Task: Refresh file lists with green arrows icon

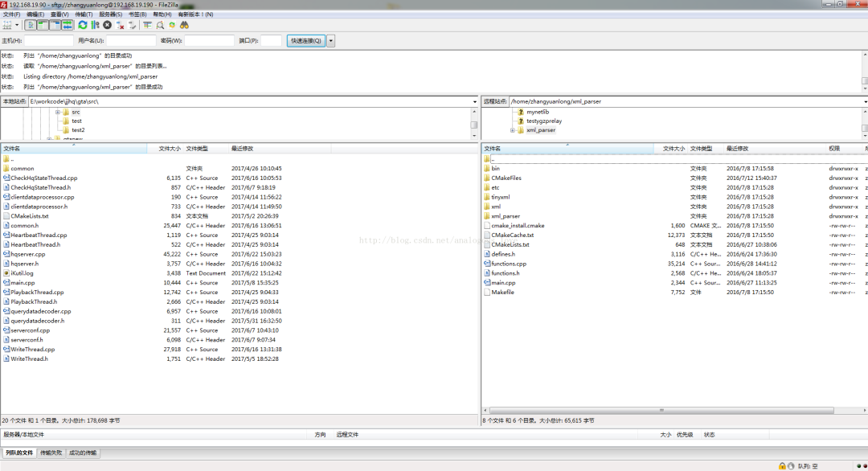Action: coord(83,25)
